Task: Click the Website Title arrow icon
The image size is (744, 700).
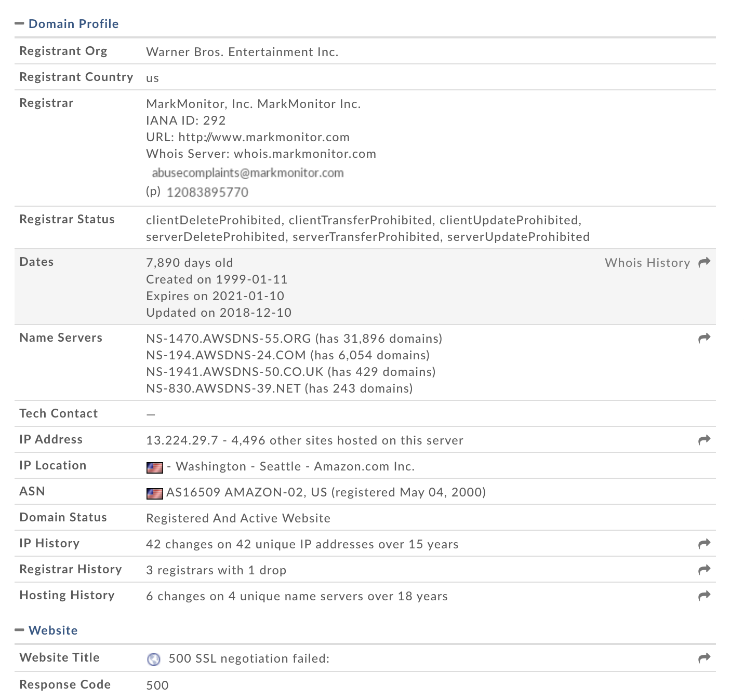Action: [705, 658]
